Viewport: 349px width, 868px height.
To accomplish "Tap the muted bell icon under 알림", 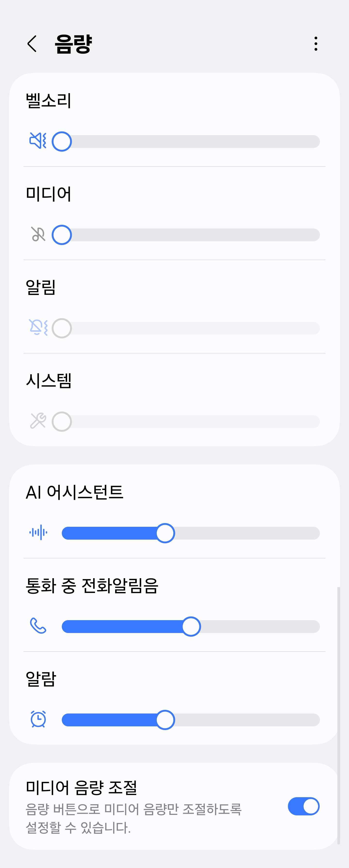I will (38, 327).
